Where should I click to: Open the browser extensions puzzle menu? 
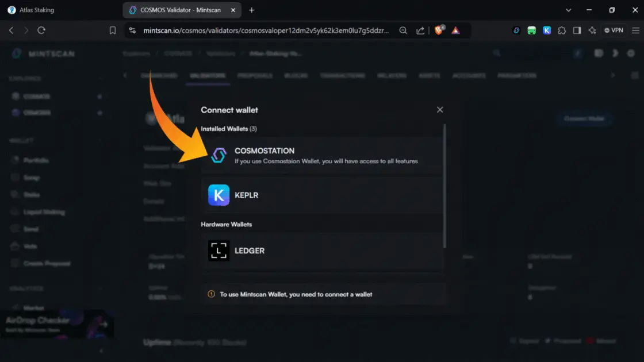(x=562, y=30)
